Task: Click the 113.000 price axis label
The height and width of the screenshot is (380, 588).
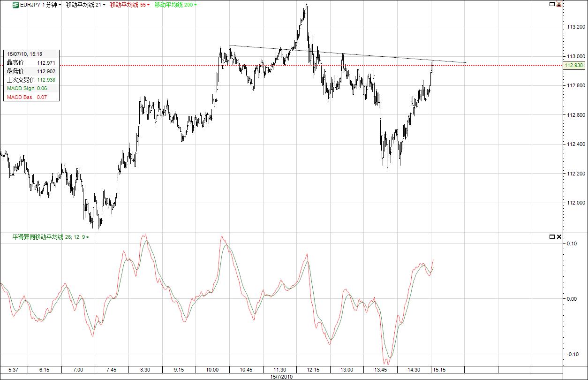Action: [x=576, y=56]
